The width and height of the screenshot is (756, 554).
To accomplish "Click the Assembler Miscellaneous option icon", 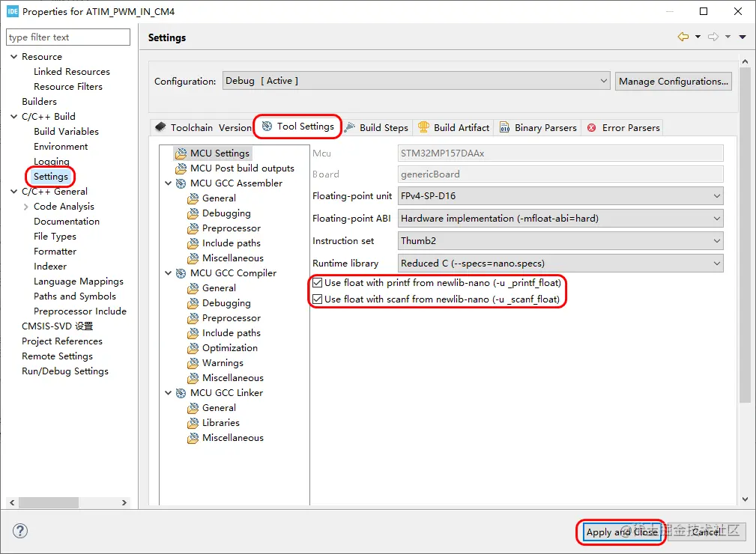I will coord(193,258).
